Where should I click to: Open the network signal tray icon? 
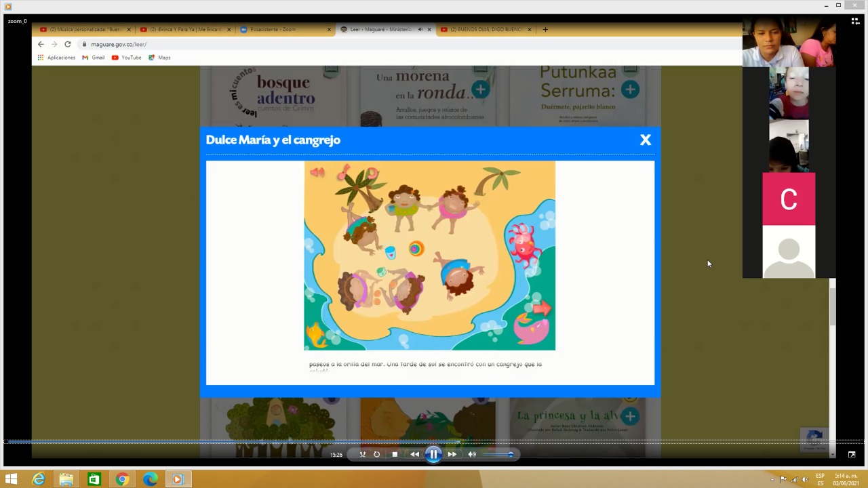tap(795, 479)
